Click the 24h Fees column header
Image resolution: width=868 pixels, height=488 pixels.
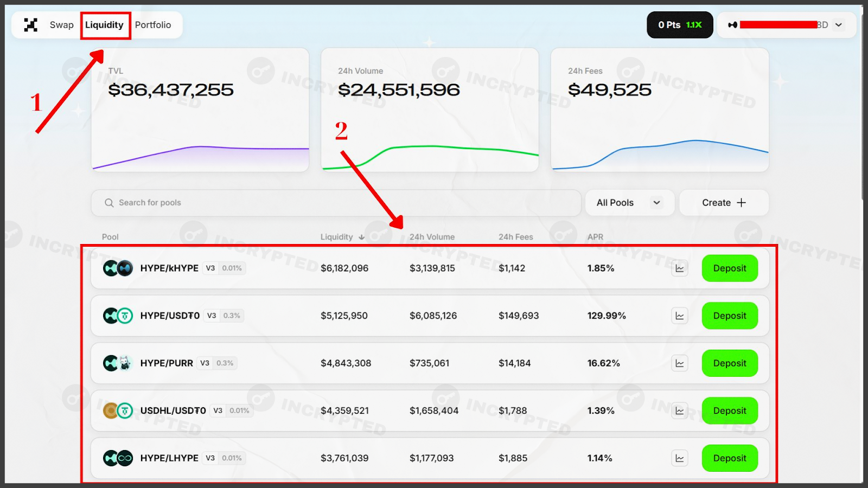coord(516,237)
